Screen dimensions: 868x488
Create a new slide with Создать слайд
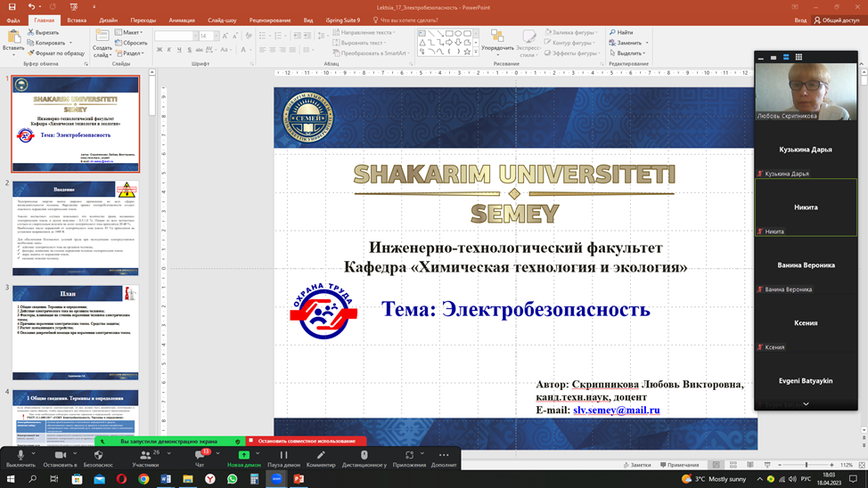coord(102,43)
